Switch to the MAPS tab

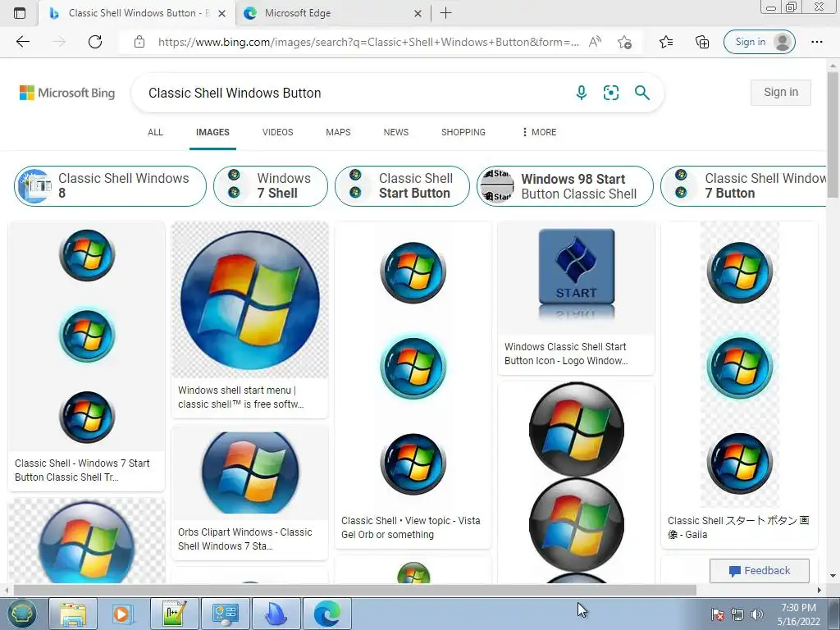pos(338,132)
